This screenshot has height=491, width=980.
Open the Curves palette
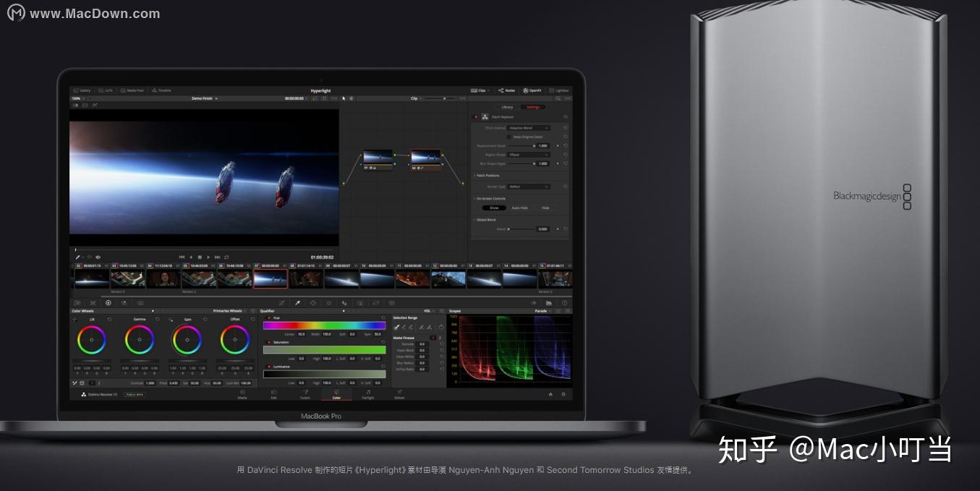coord(281,303)
